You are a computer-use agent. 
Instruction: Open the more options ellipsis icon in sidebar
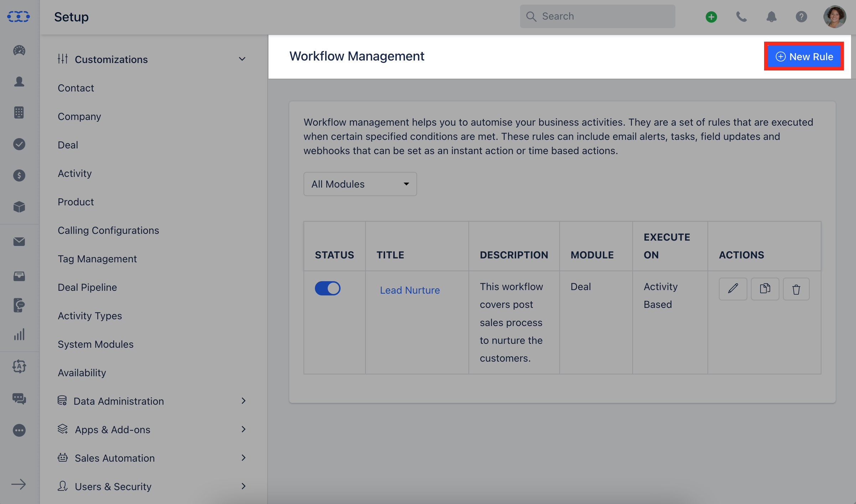coord(19,430)
